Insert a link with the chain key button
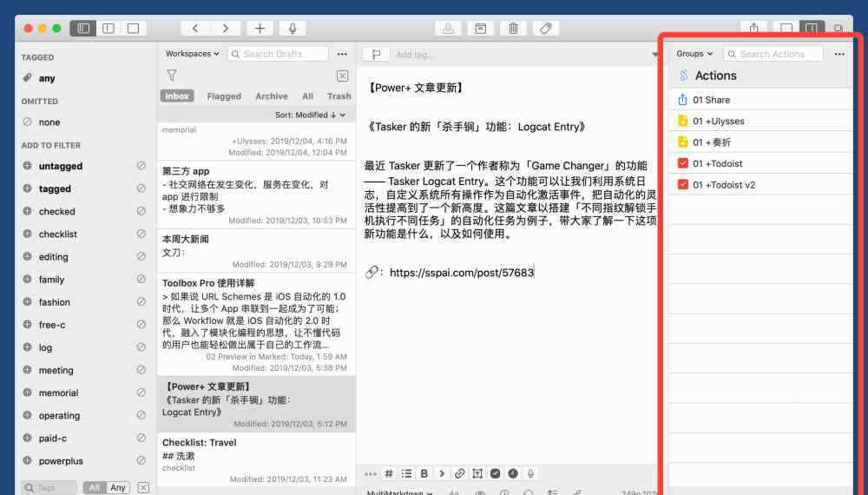This screenshot has width=868, height=495. pyautogui.click(x=459, y=473)
